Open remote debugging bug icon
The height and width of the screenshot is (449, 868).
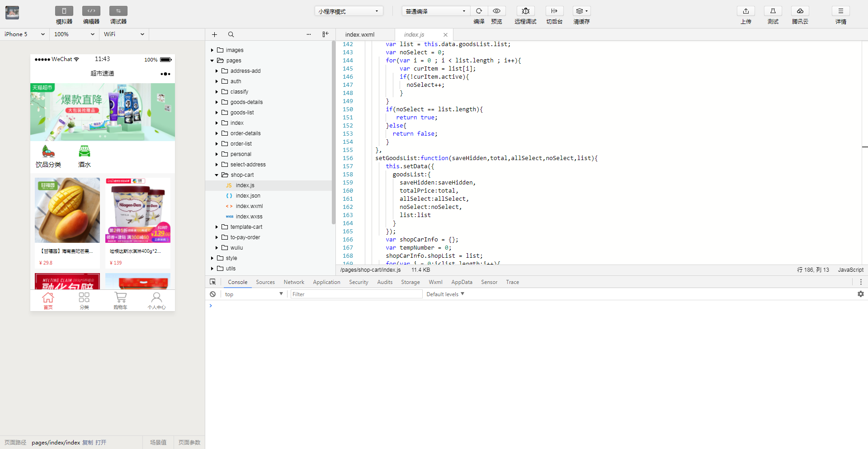[525, 11]
